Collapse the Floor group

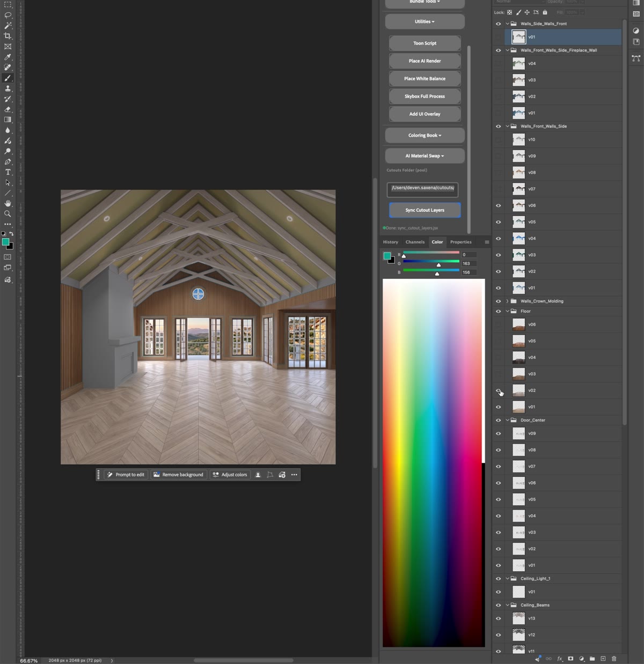tap(507, 311)
